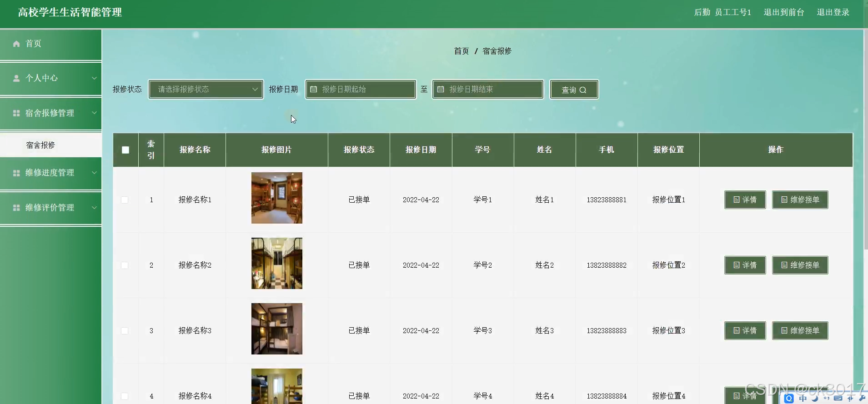The height and width of the screenshot is (404, 868).
Task: Check the checkbox for row 报修名称1
Action: (125, 200)
